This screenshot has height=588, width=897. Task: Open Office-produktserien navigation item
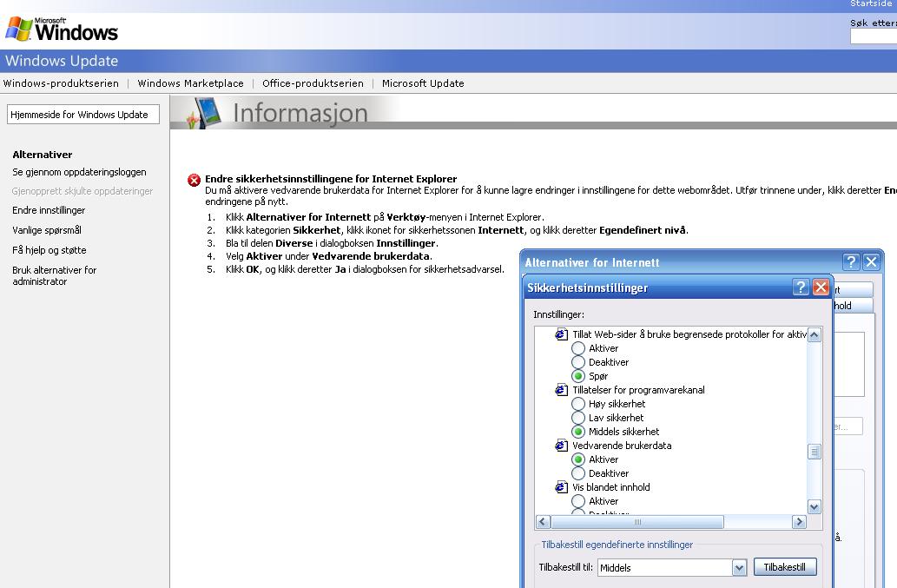(x=313, y=83)
